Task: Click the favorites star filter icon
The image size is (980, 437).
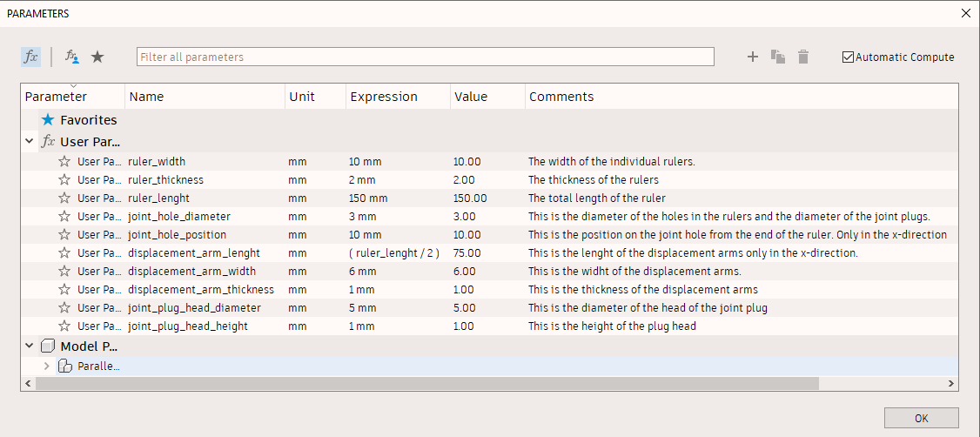Action: 97,57
